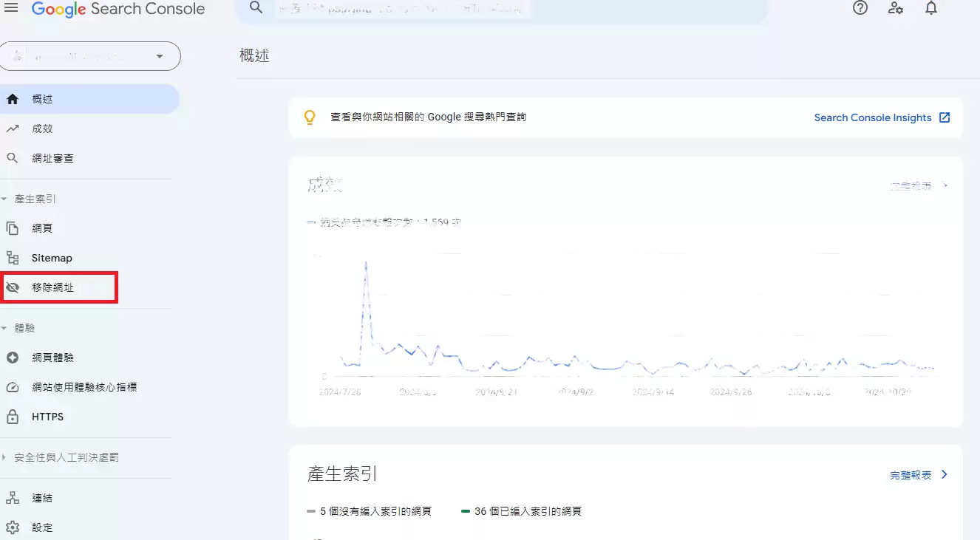Click the gear icon beside 設定
Image resolution: width=980 pixels, height=540 pixels.
coord(13,527)
